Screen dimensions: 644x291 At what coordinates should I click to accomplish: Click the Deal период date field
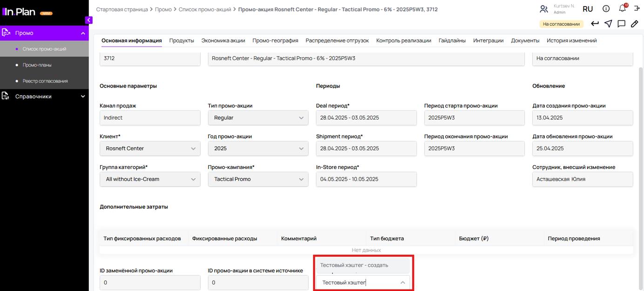coord(366,118)
